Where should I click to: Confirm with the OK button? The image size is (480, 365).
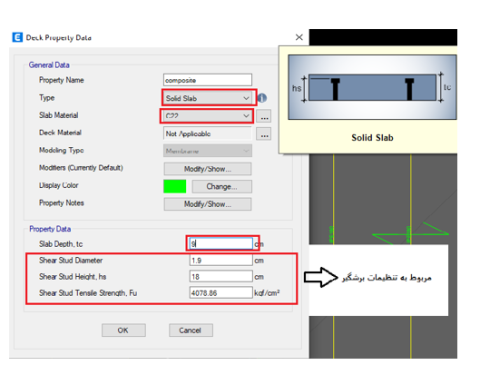pos(123,330)
